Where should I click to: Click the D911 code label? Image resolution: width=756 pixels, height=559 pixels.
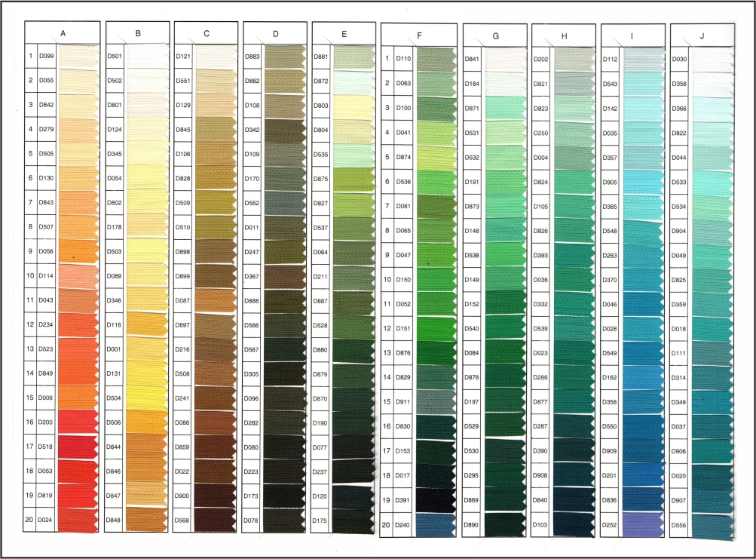(x=403, y=401)
